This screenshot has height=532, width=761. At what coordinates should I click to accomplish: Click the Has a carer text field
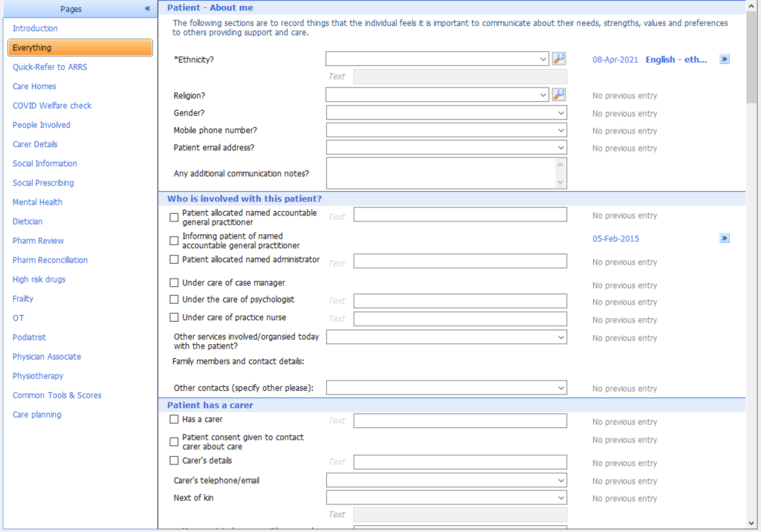pos(460,421)
